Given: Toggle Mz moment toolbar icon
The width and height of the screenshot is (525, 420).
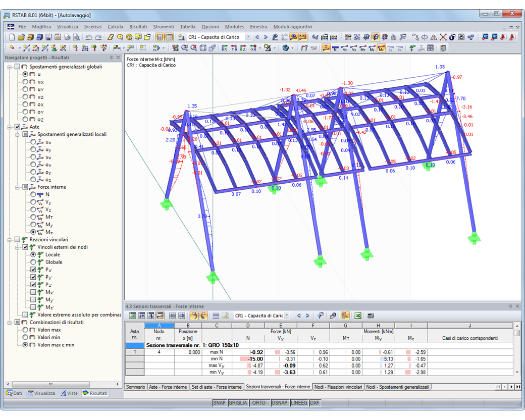Looking at the screenshot, I should 381,48.
